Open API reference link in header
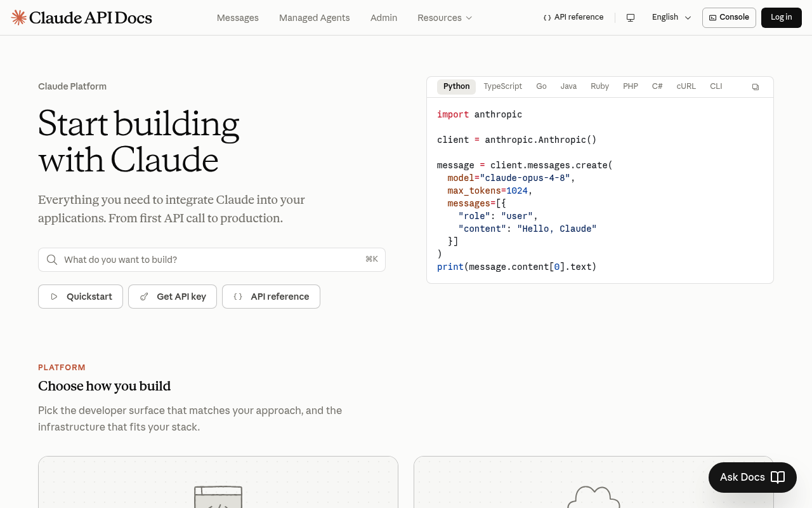The width and height of the screenshot is (812, 508). coord(573,17)
